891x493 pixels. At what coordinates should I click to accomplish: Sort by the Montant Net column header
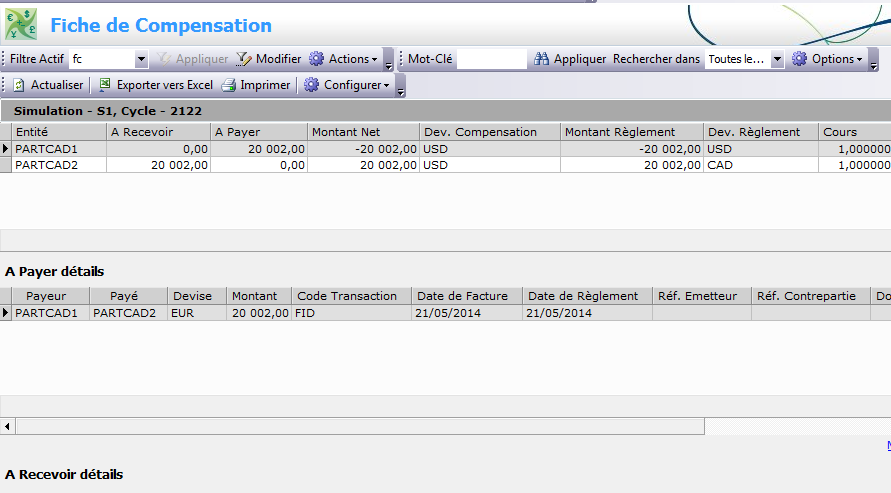pos(363,132)
